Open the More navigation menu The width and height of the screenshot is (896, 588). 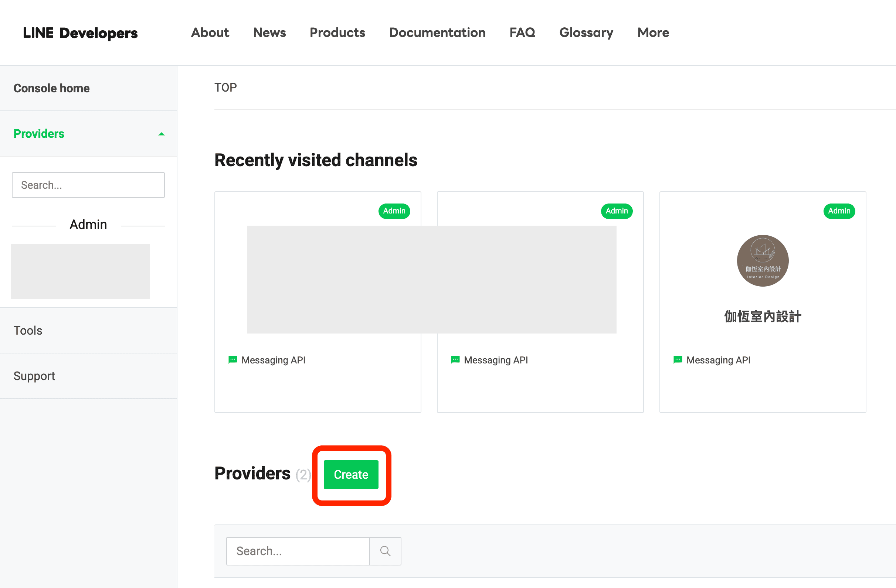653,33
